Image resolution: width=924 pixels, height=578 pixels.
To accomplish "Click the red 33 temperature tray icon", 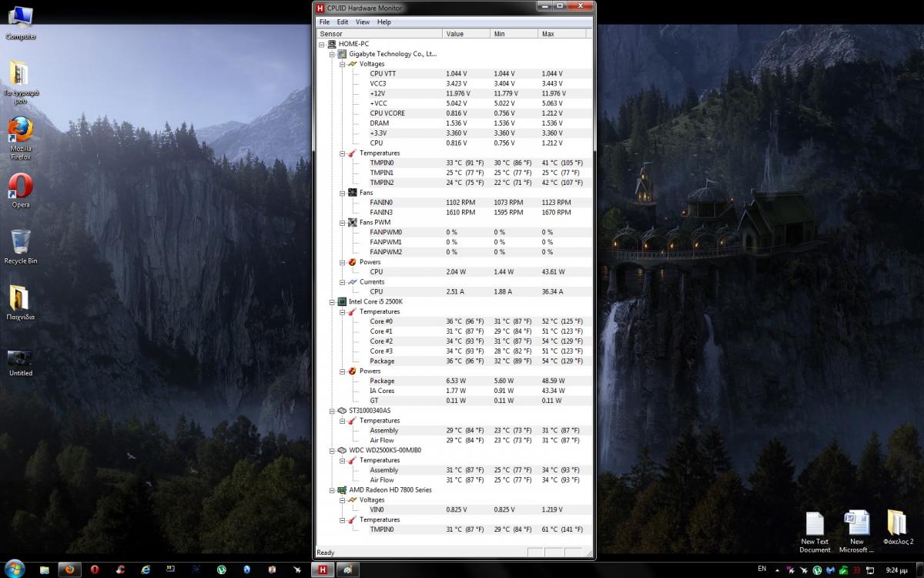I will (856, 570).
